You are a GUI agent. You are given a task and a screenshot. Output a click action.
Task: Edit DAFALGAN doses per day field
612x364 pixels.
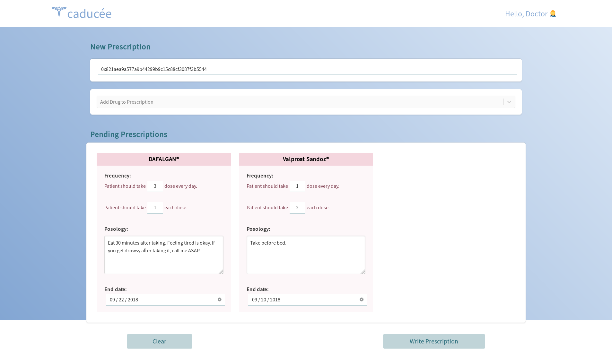coord(155,186)
